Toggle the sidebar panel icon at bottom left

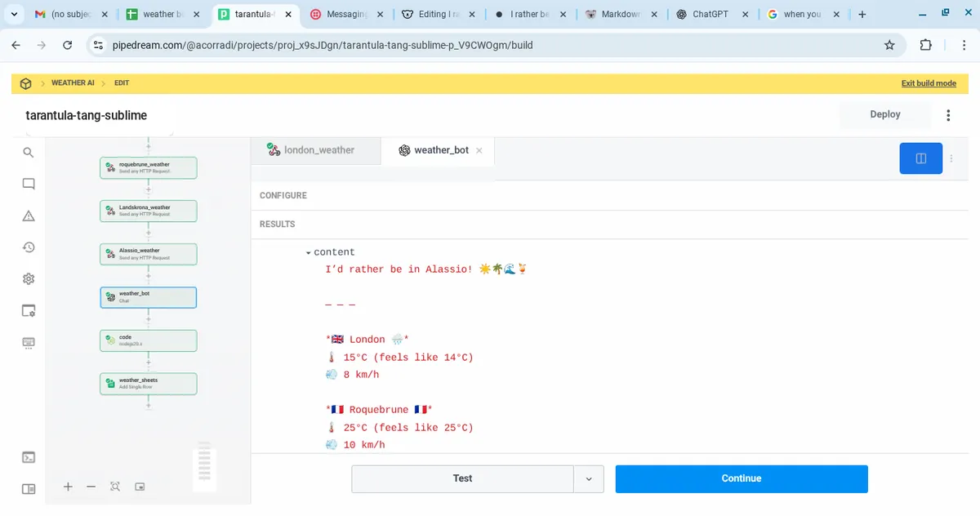29,489
